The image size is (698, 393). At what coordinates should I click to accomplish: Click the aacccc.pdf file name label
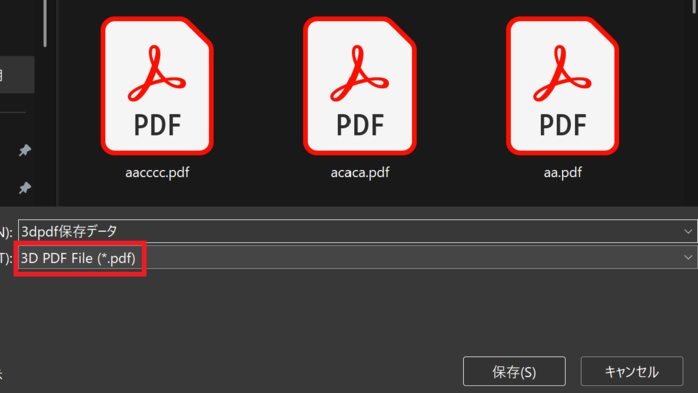(157, 173)
